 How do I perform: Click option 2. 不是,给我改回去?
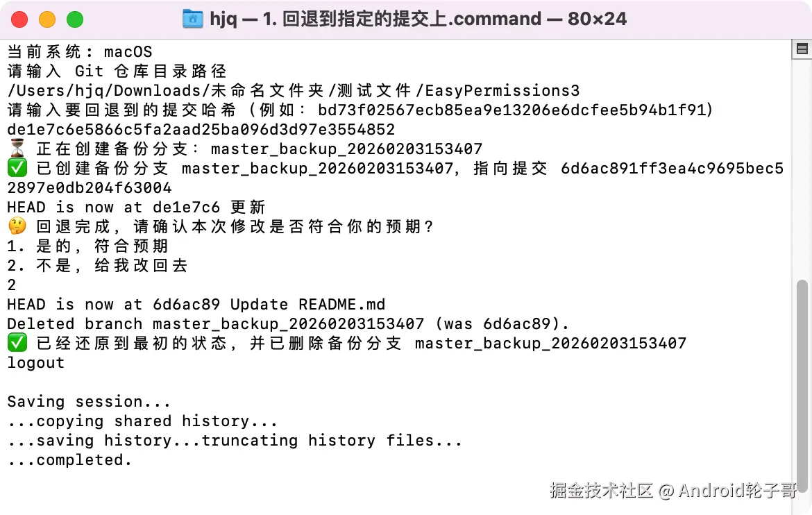tap(97, 265)
